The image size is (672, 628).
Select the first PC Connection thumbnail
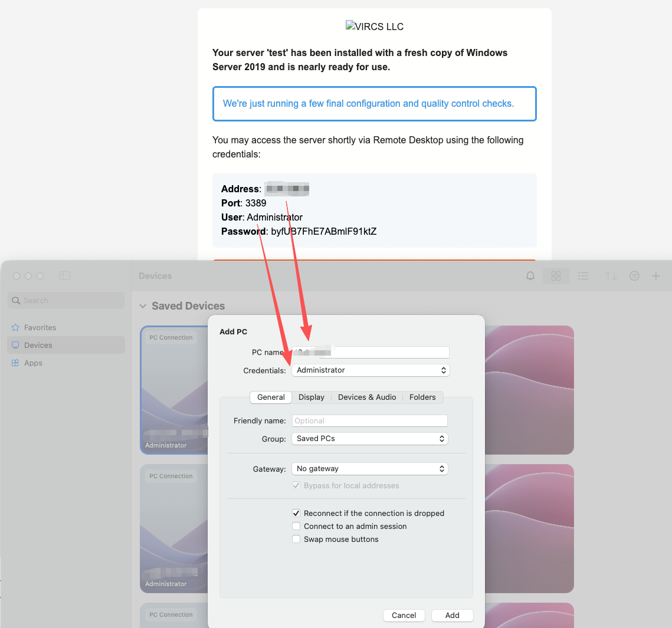(x=175, y=390)
